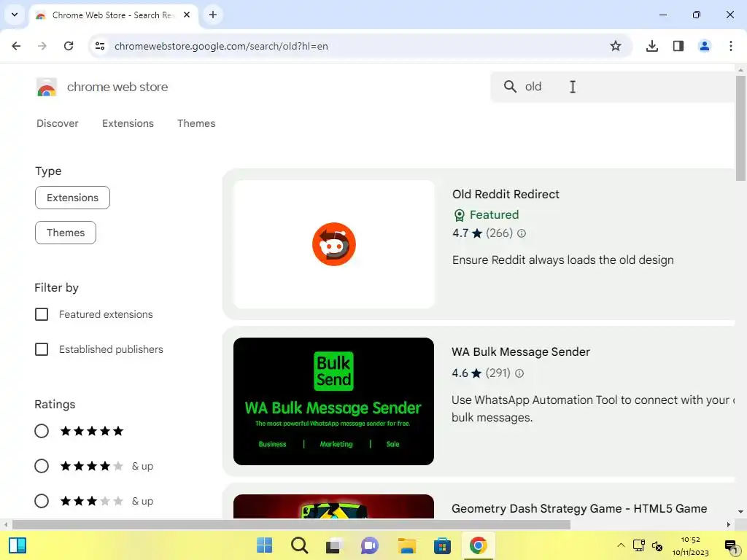
Task: Click the WA Bulk Message Sender thumbnail
Action: point(333,402)
